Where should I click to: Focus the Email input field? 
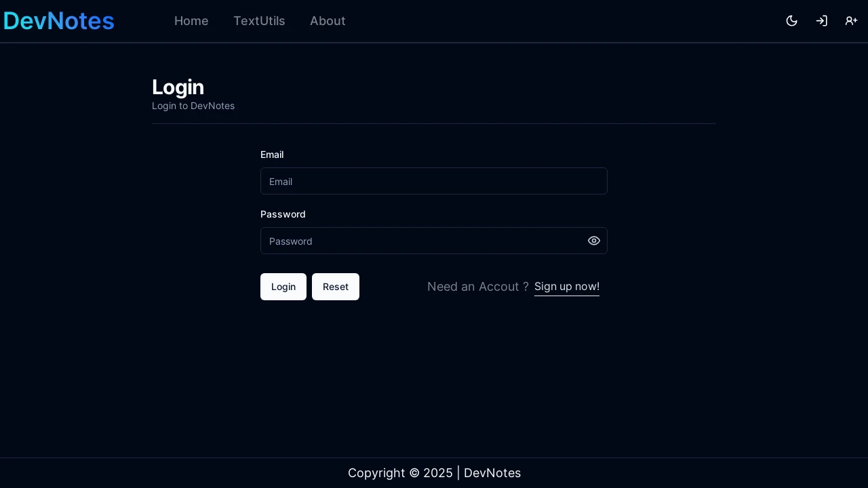coord(434,181)
